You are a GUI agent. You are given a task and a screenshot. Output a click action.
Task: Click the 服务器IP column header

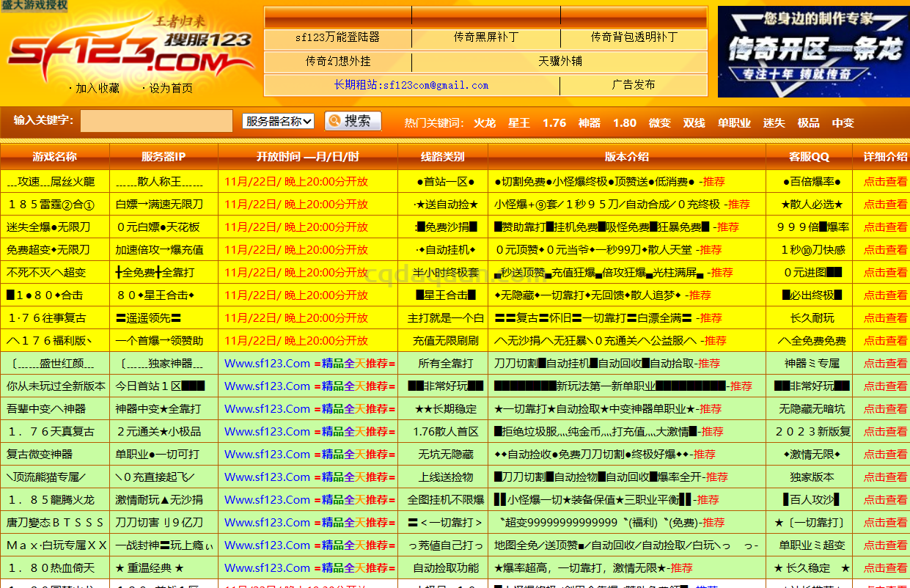[x=164, y=157]
